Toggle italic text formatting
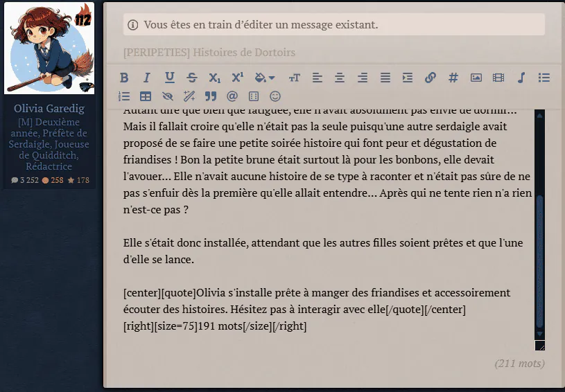Image resolution: width=565 pixels, height=392 pixels. (x=147, y=78)
